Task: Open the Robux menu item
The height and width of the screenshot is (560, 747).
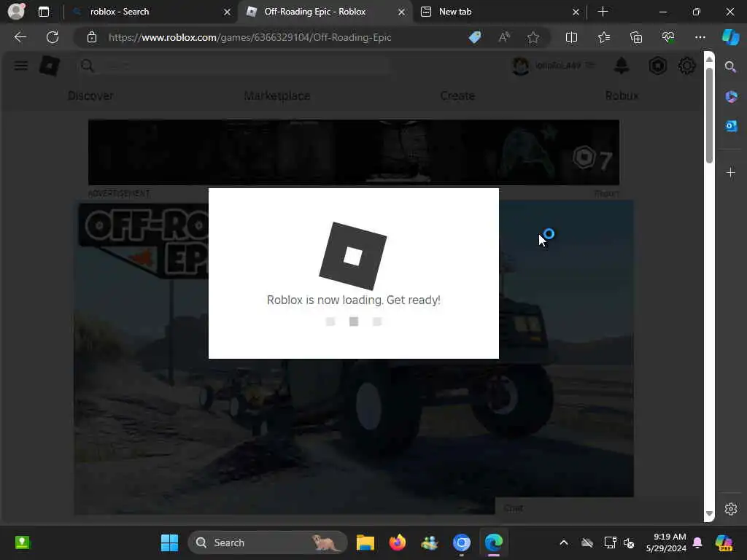Action: (622, 96)
